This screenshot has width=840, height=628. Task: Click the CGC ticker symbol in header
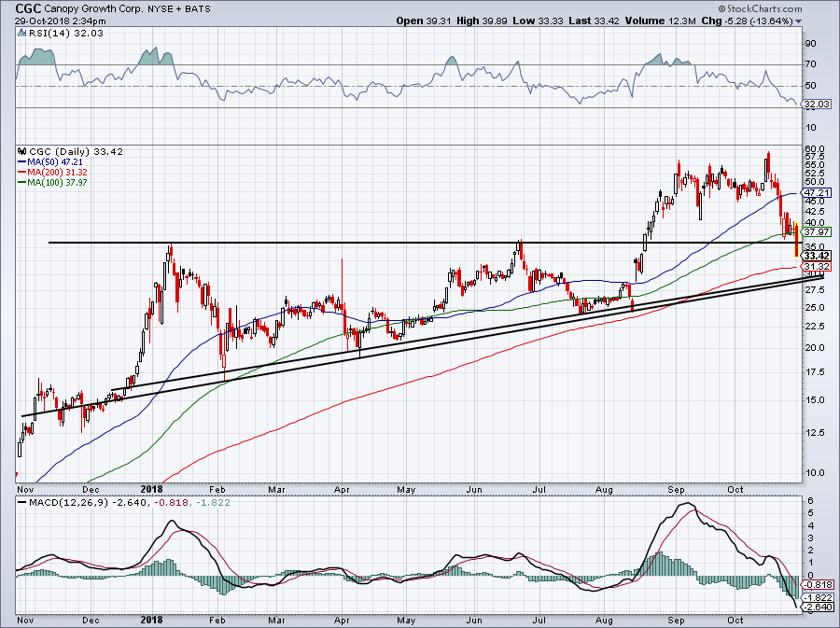pyautogui.click(x=28, y=8)
